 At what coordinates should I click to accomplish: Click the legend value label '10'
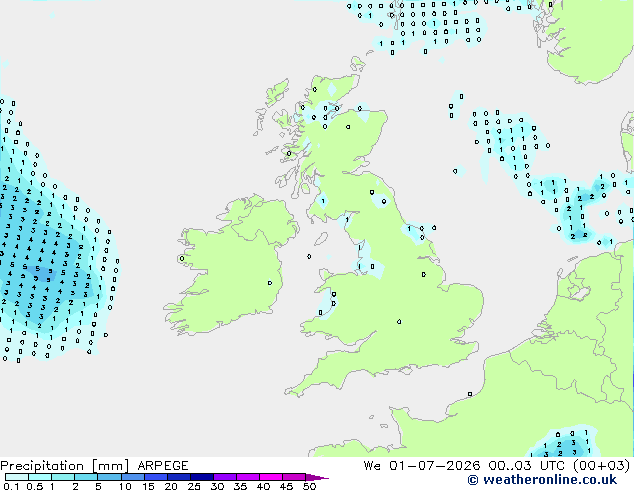(125, 486)
